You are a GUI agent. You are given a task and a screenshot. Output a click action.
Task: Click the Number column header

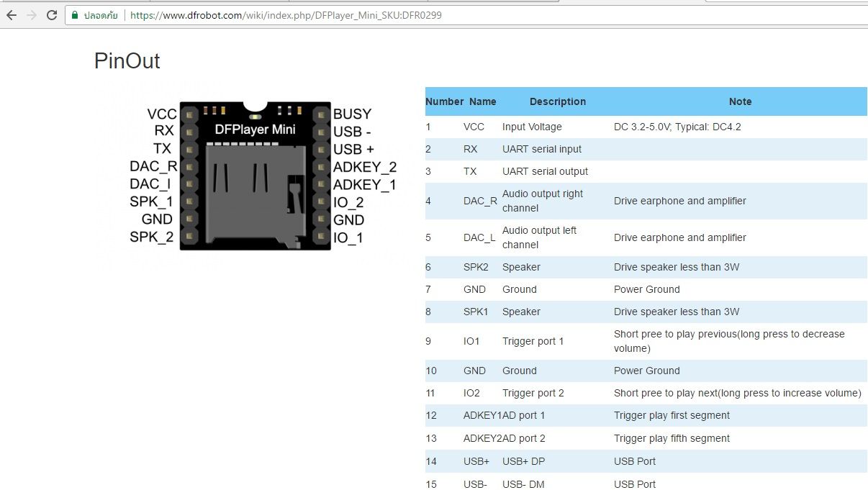pos(444,101)
